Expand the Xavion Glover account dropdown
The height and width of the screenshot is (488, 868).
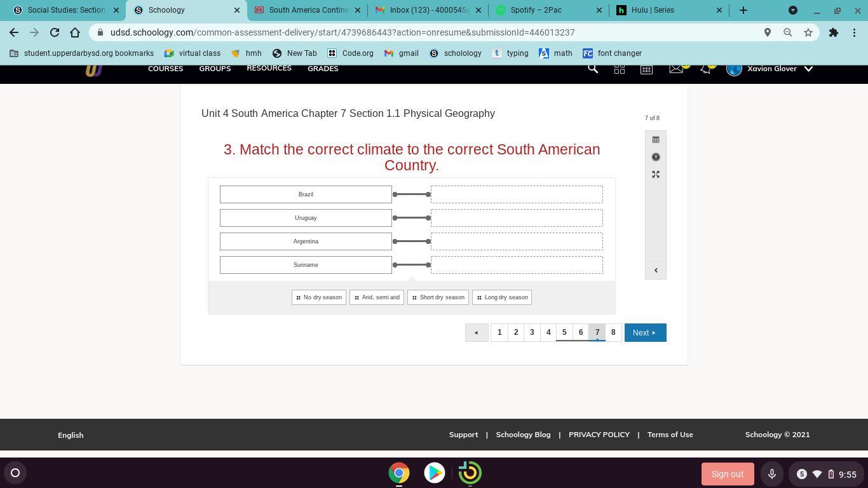click(808, 69)
